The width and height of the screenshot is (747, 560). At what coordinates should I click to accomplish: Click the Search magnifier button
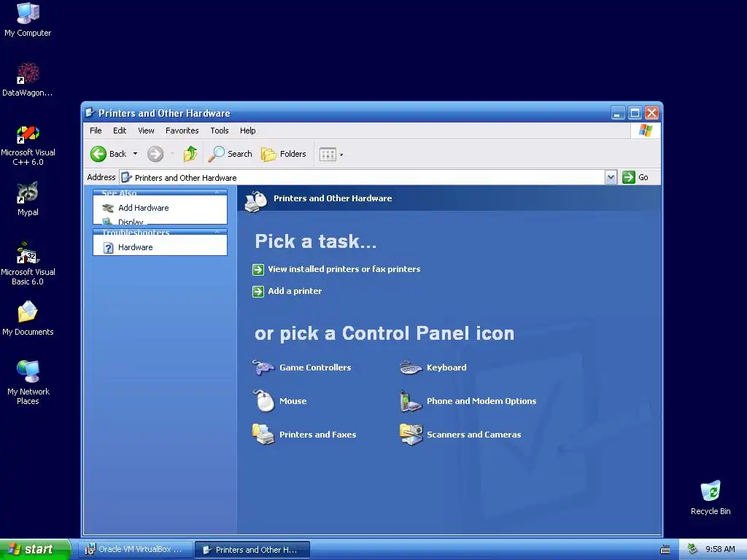click(230, 154)
